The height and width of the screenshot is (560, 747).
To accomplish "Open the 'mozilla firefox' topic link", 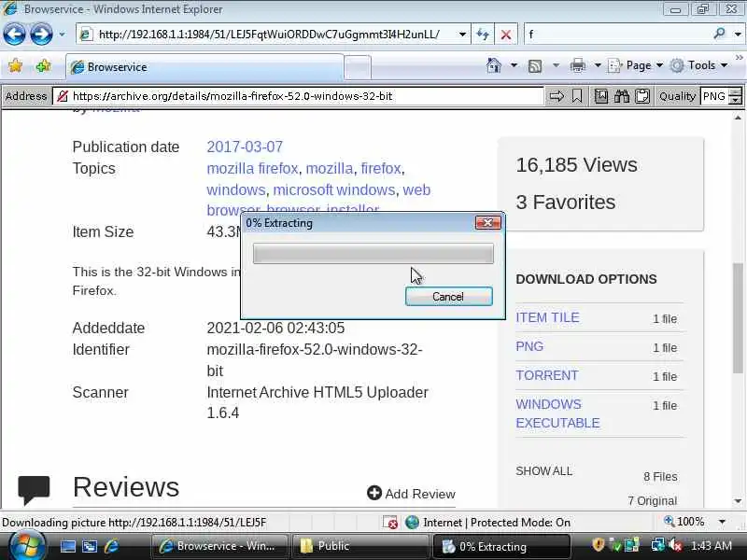I will pyautogui.click(x=252, y=169).
